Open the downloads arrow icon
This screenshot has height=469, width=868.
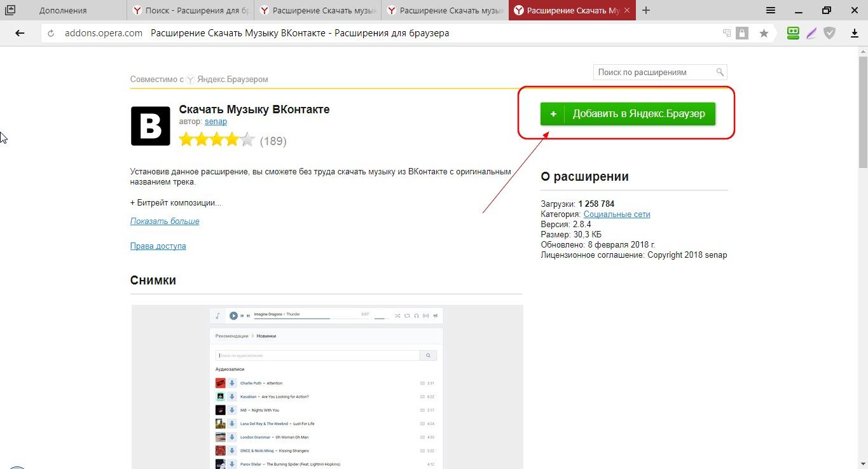(855, 33)
